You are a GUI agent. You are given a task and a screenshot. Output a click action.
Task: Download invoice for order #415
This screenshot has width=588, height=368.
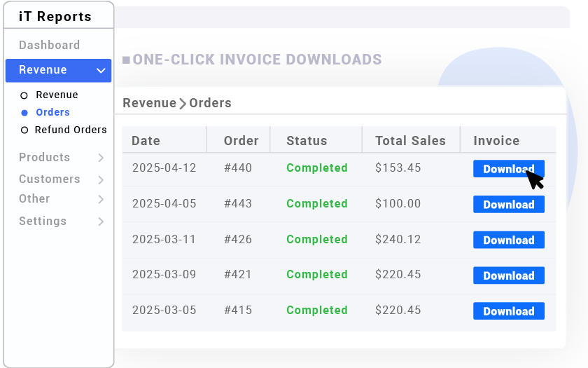pyautogui.click(x=508, y=311)
